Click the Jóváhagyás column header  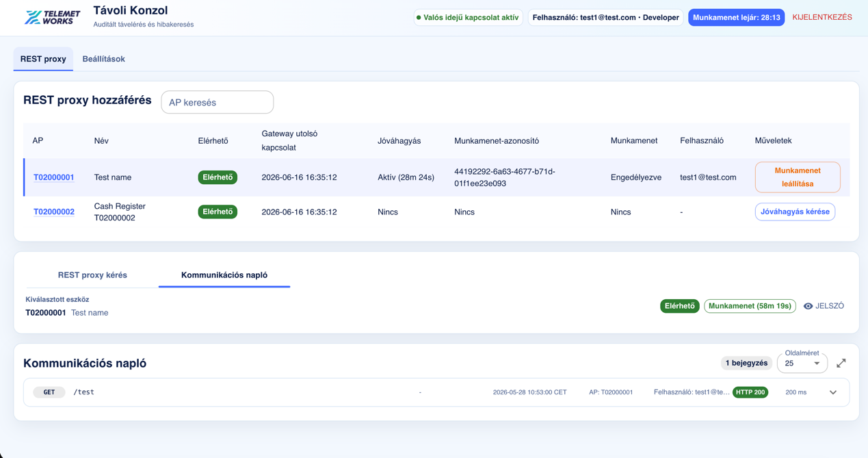click(x=399, y=140)
